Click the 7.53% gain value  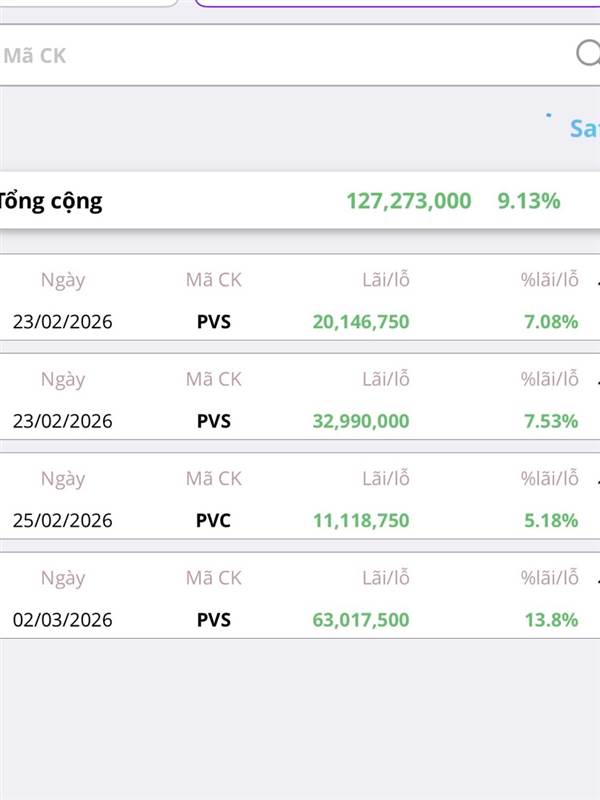click(551, 421)
